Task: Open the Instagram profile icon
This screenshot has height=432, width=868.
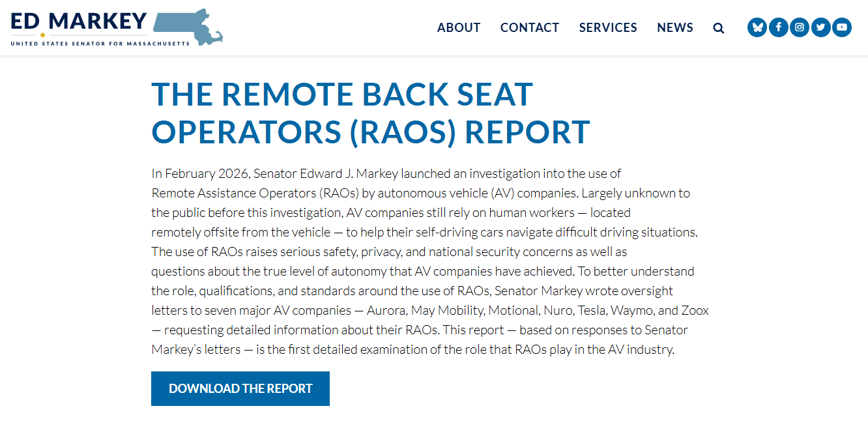Action: [800, 27]
